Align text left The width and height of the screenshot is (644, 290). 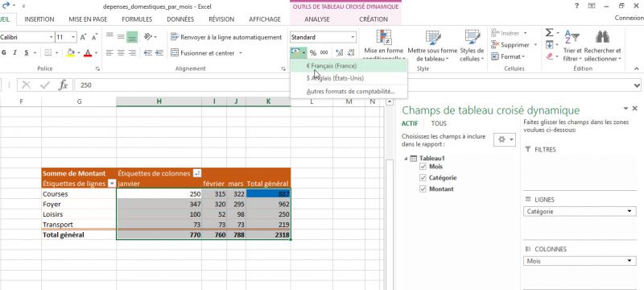coord(109,52)
